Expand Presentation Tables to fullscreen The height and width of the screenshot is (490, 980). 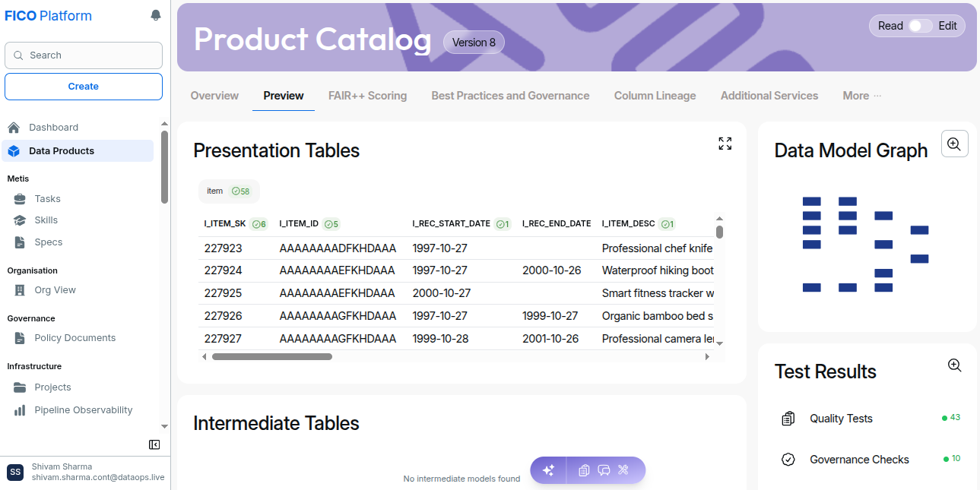pos(725,144)
